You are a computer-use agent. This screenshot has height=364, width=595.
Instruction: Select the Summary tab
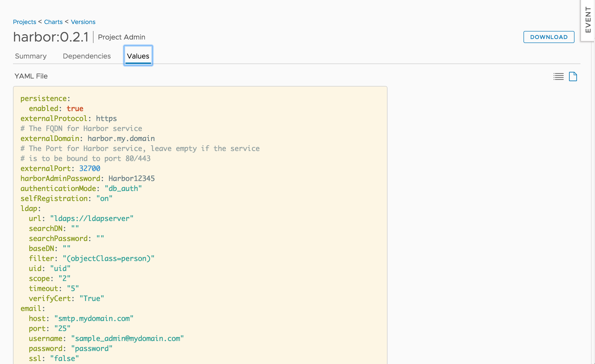point(30,56)
